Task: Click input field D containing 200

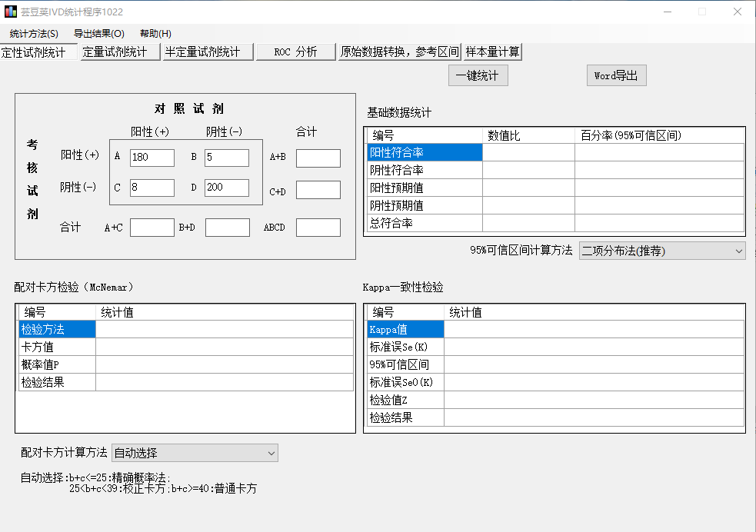Action: (226, 188)
